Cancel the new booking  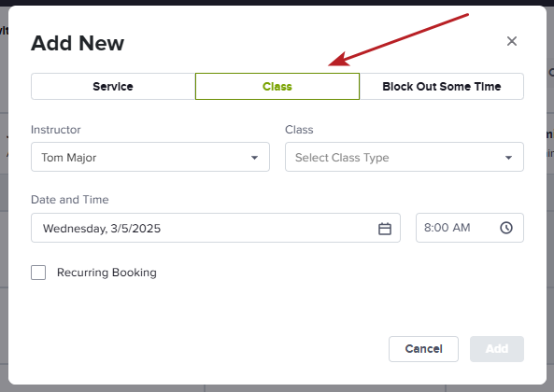point(423,349)
